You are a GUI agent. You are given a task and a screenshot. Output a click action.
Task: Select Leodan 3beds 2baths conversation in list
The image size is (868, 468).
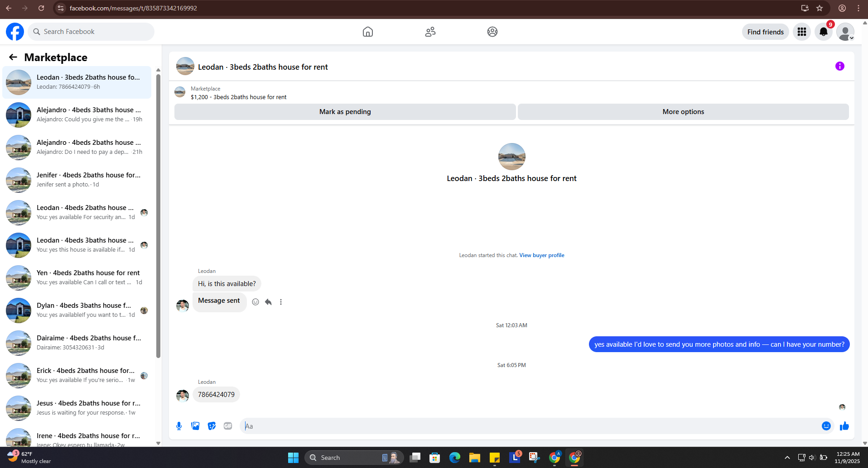(x=77, y=82)
